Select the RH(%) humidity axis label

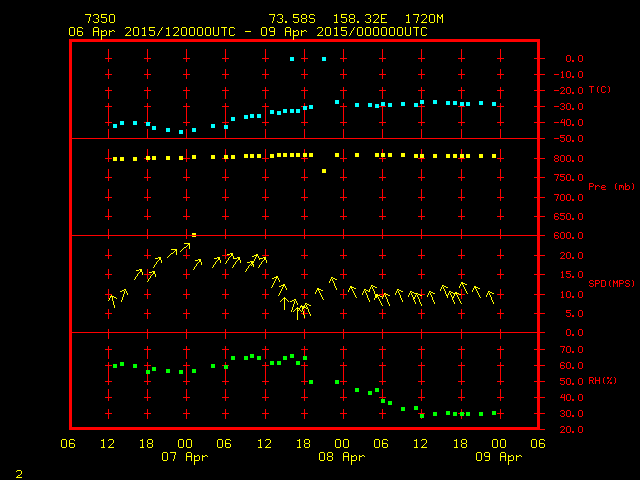(602, 380)
